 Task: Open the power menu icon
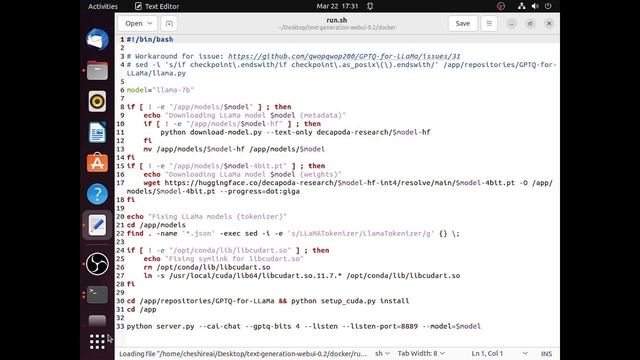[x=548, y=6]
